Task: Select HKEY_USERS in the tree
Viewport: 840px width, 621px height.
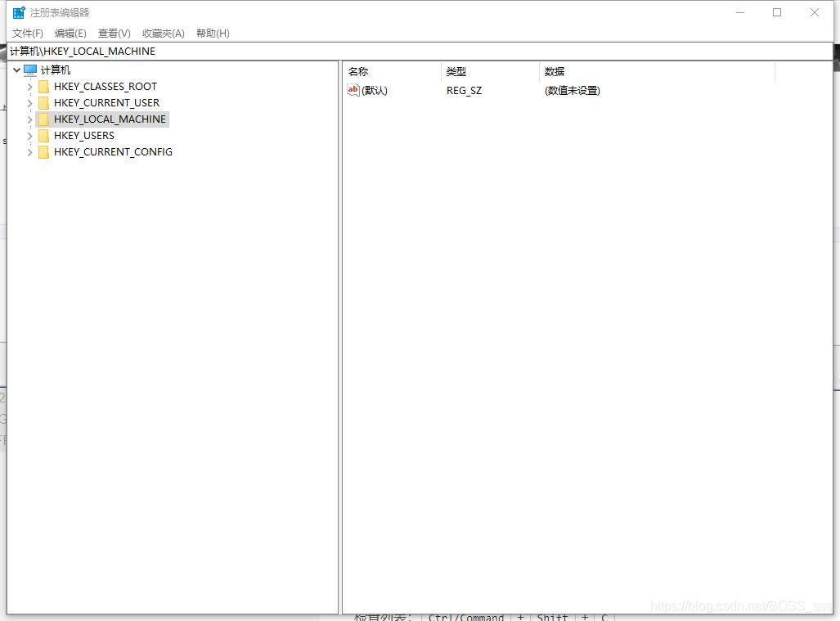Action: coord(84,136)
